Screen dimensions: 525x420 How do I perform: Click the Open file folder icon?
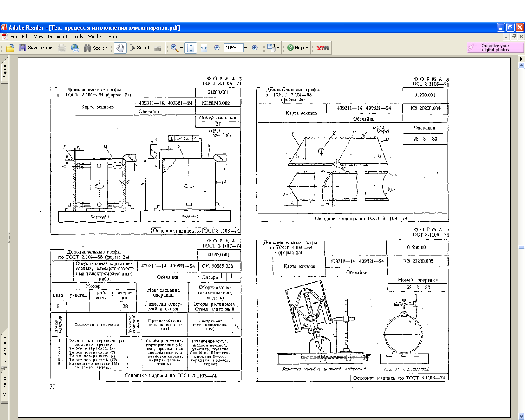10,48
